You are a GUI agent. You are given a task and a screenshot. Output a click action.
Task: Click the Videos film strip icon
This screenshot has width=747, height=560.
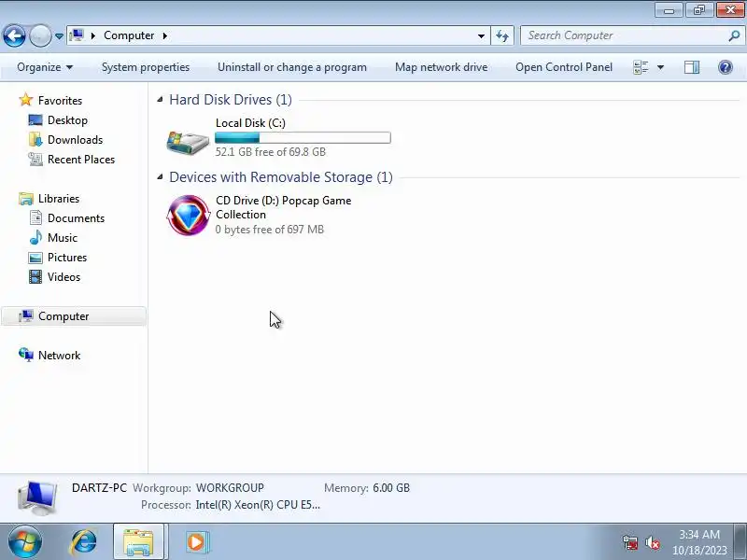click(x=35, y=276)
